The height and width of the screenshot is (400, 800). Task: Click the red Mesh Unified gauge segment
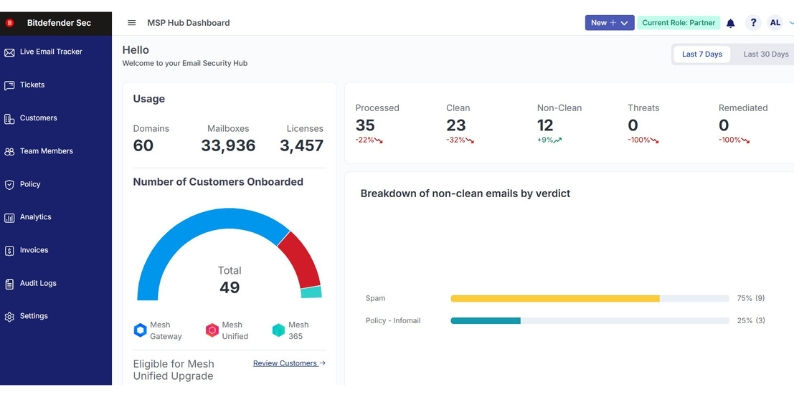[x=299, y=259]
